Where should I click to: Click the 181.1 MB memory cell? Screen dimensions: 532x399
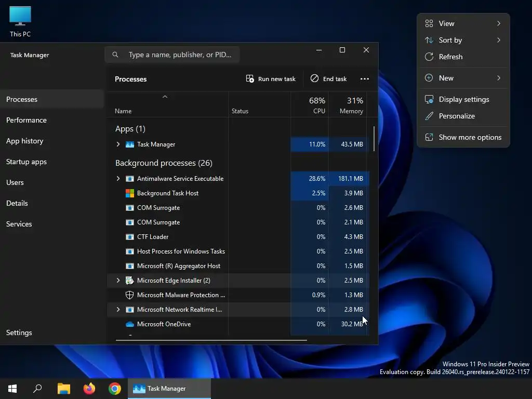(348, 179)
